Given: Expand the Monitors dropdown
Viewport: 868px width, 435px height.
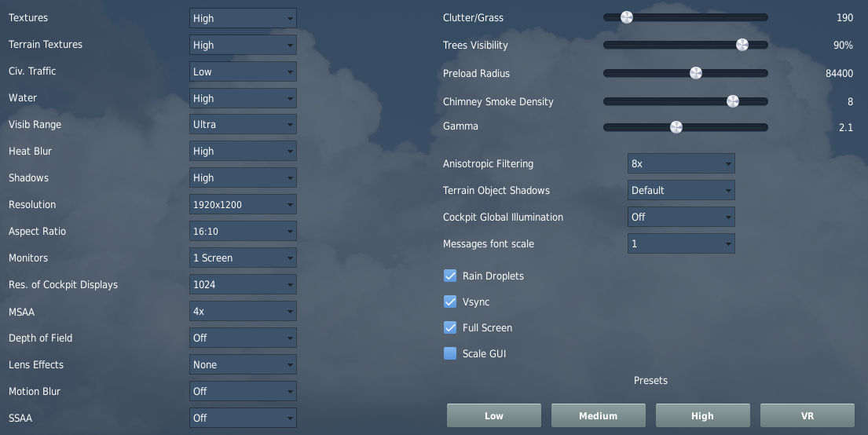Looking at the screenshot, I should 243,258.
